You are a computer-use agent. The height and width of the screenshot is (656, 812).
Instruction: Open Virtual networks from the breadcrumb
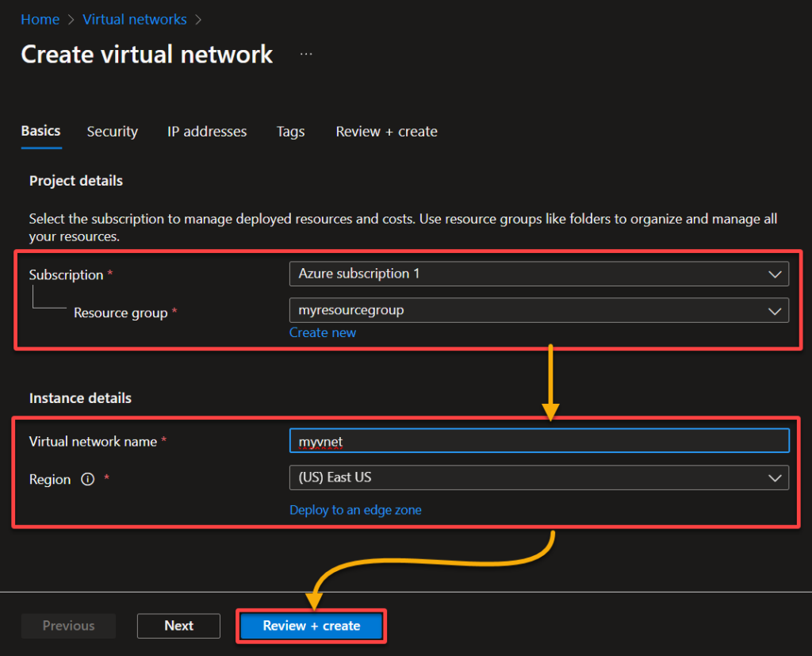pos(134,19)
